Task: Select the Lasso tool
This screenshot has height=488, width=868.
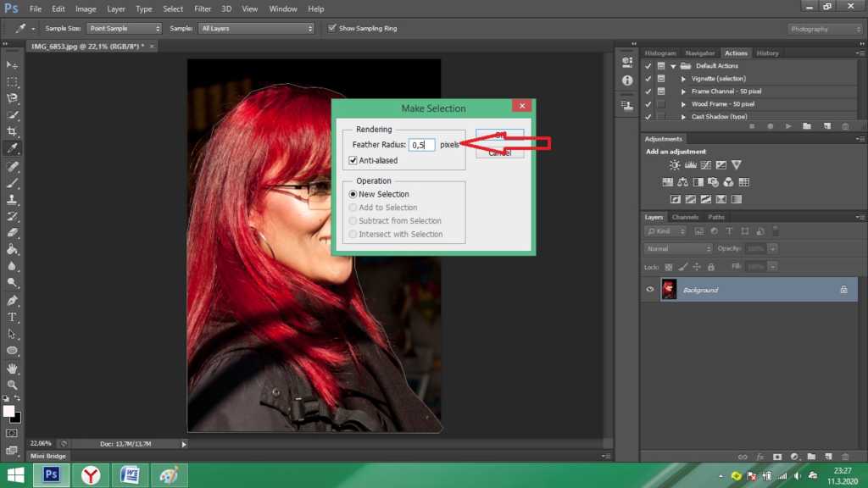Action: [x=12, y=98]
